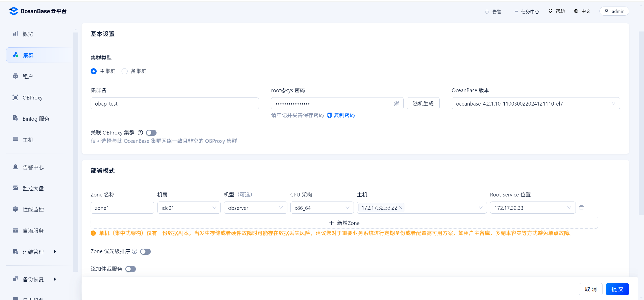The height and width of the screenshot is (300, 644).
Task: Click the alarm center sidebar icon
Action: tap(16, 167)
